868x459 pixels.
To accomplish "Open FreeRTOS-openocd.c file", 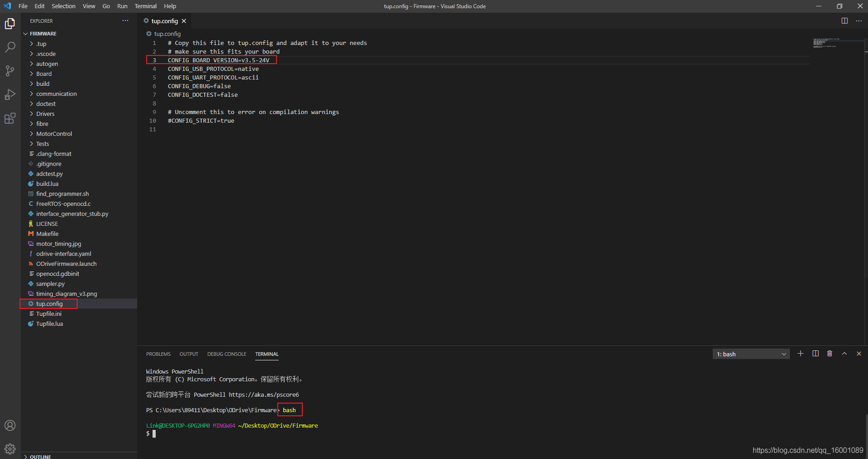I will [x=63, y=204].
